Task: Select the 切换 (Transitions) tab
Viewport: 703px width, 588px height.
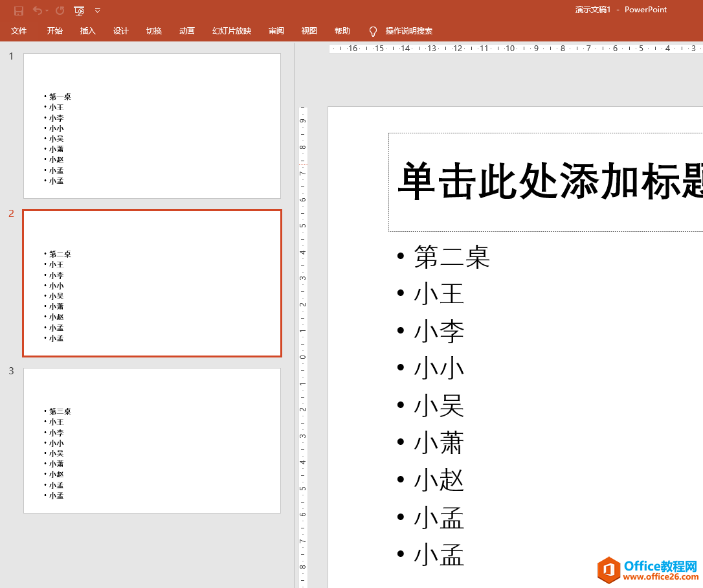Action: tap(154, 31)
